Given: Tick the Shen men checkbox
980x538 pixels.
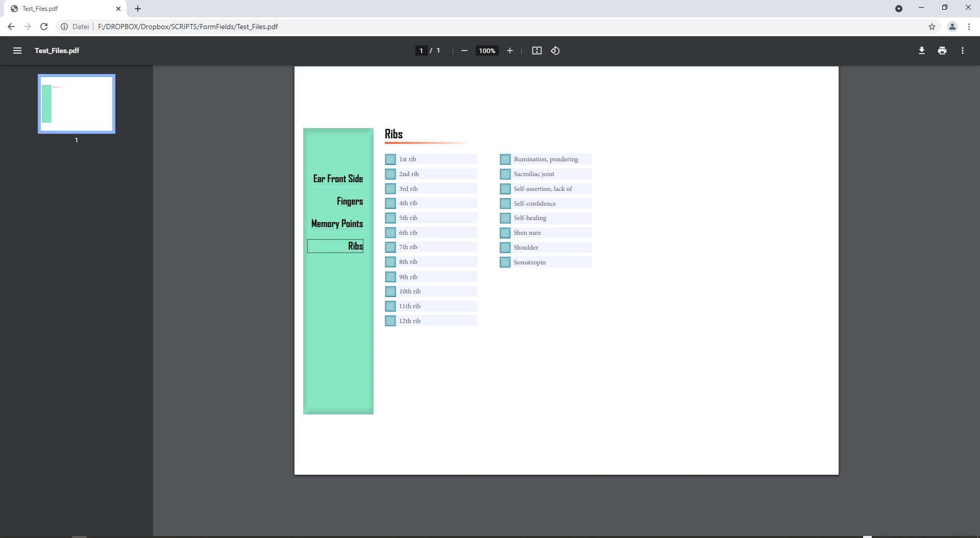Looking at the screenshot, I should tap(505, 233).
